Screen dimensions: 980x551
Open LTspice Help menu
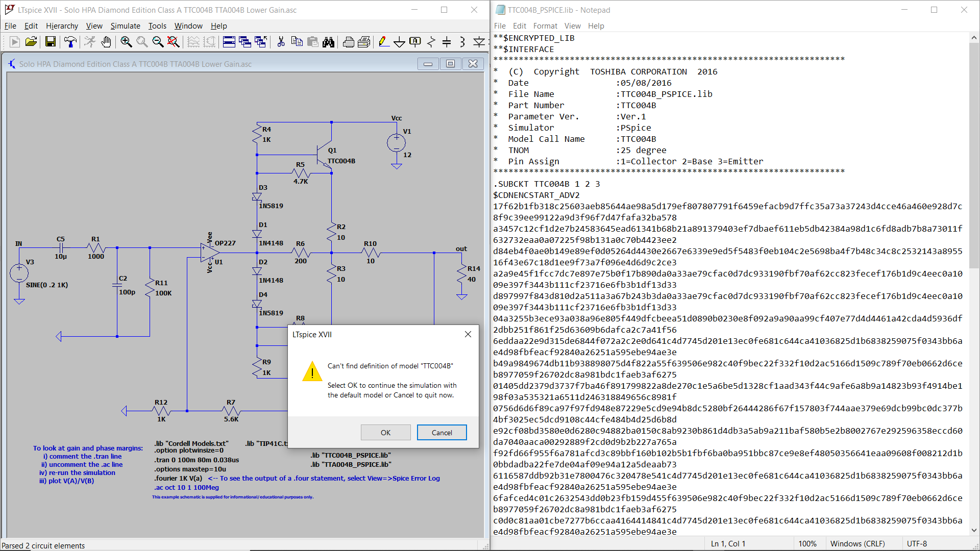coord(218,26)
